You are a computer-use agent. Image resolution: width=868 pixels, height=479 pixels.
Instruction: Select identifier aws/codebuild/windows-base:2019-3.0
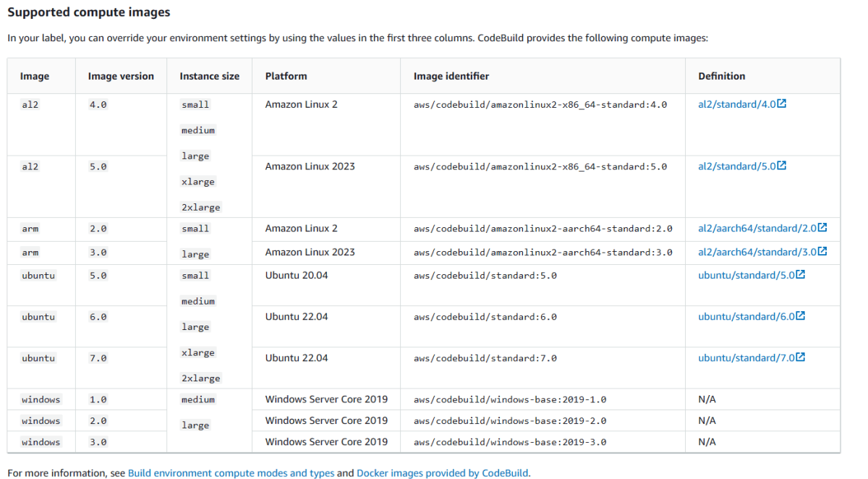(x=510, y=442)
